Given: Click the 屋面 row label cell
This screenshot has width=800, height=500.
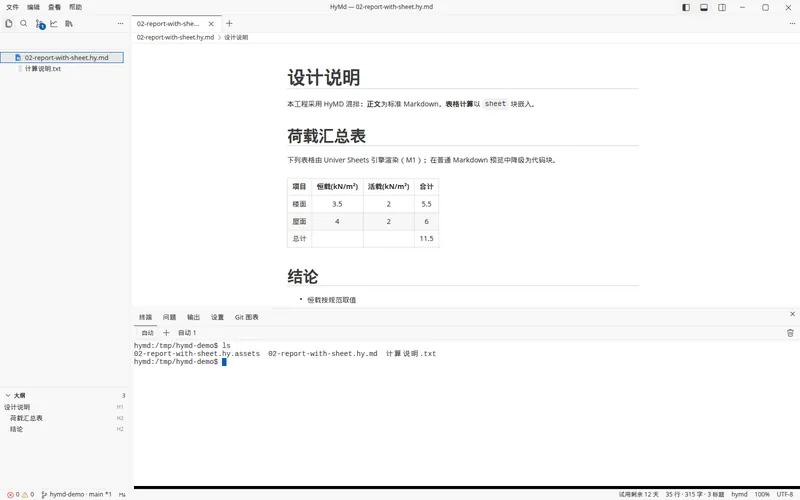Looking at the screenshot, I should [299, 221].
